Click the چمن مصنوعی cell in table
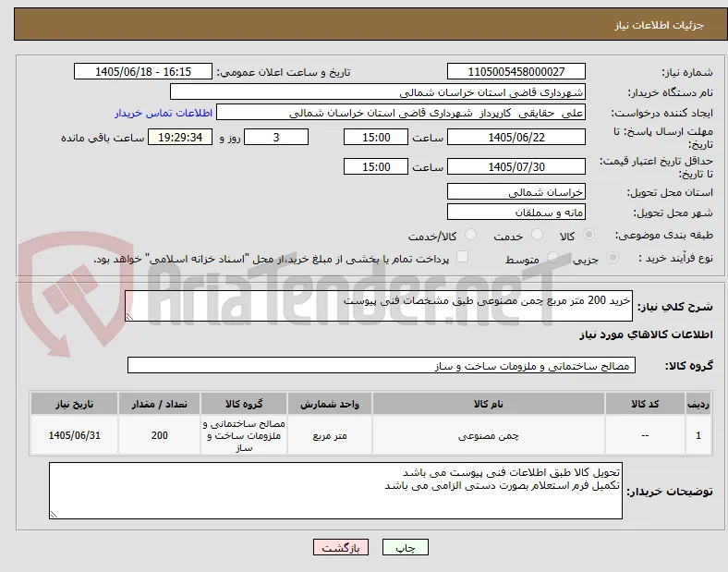The image size is (728, 572). pos(489,435)
